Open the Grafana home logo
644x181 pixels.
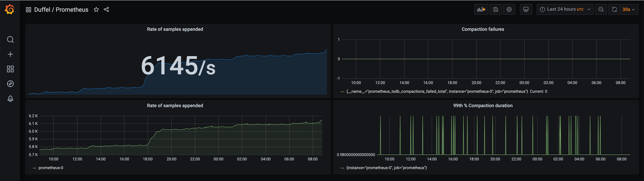10,9
